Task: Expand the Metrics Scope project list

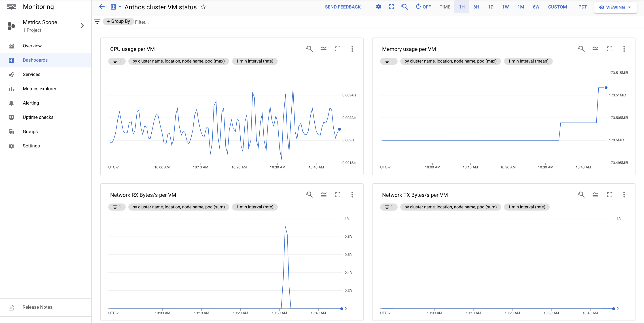Action: (x=82, y=25)
